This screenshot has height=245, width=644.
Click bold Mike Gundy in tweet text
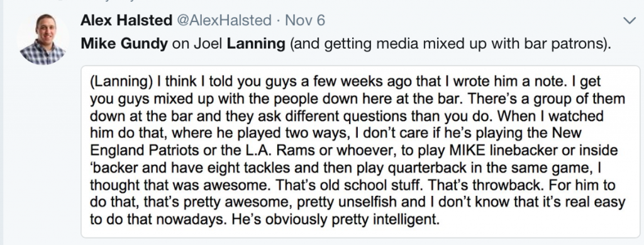click(x=124, y=43)
